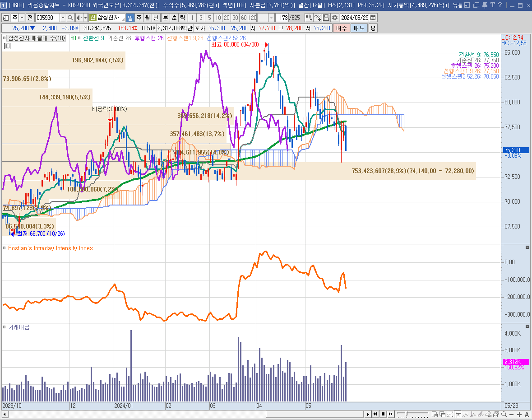Select interval 60 button

point(244,18)
